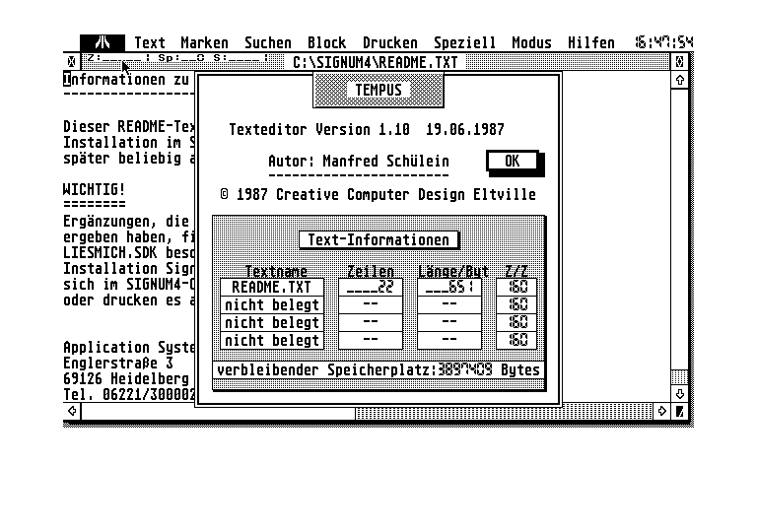Viewport: 757px width, 532px height.
Task: Click the 'Autor: Manfred Schülein' line
Action: 359,162
